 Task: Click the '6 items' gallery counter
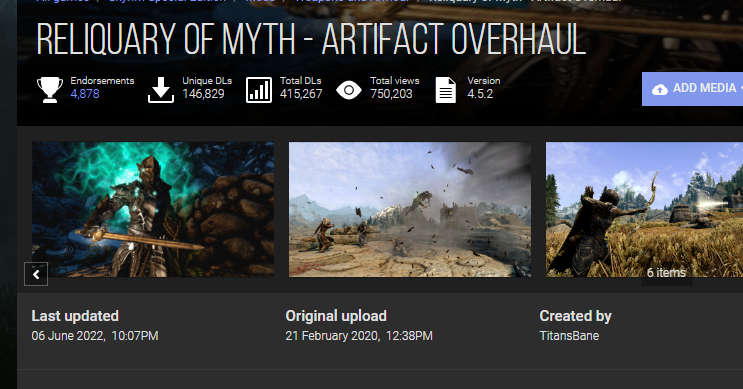666,273
